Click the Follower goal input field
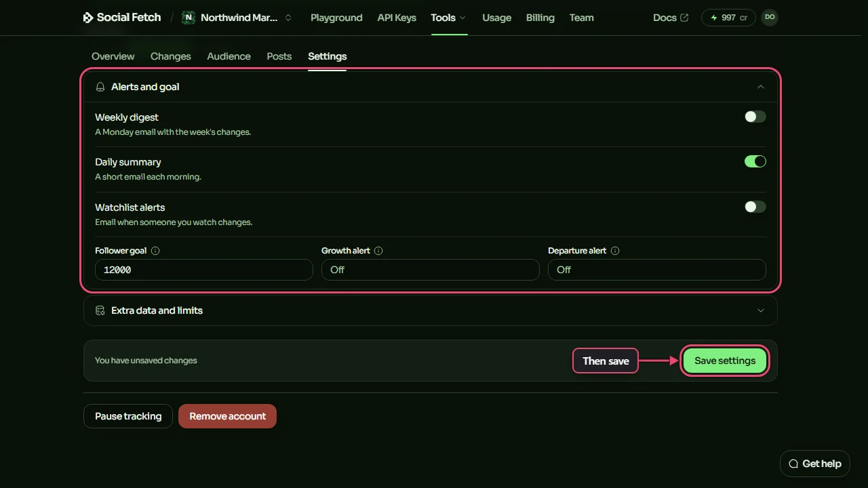868x488 pixels. 204,270
